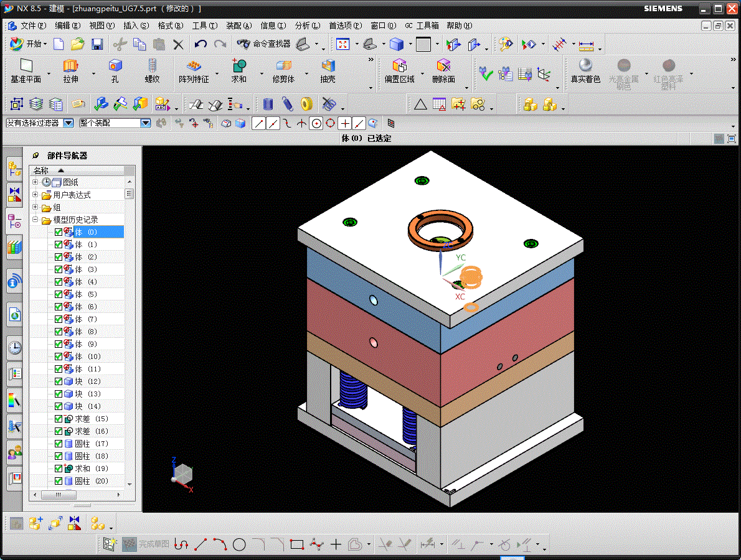Open the 插入 menu

pos(136,26)
